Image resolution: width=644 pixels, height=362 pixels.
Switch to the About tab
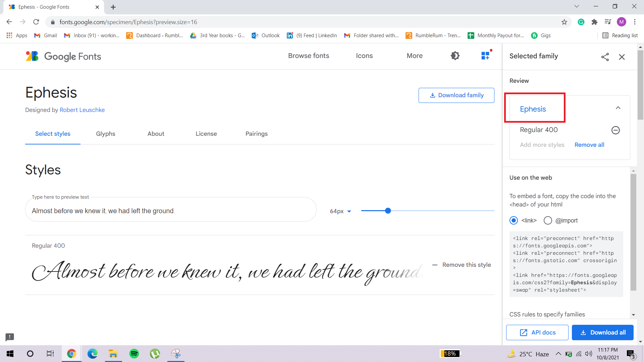point(156,134)
